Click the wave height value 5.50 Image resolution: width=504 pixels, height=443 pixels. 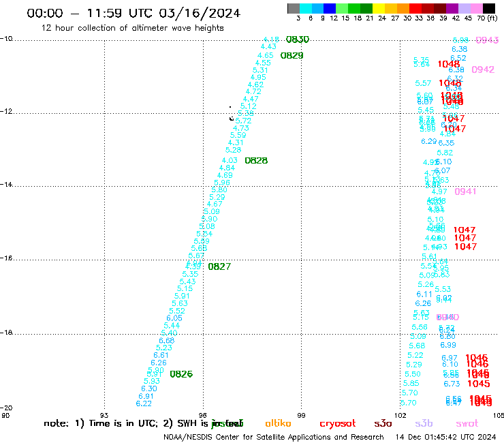pyautogui.click(x=413, y=374)
